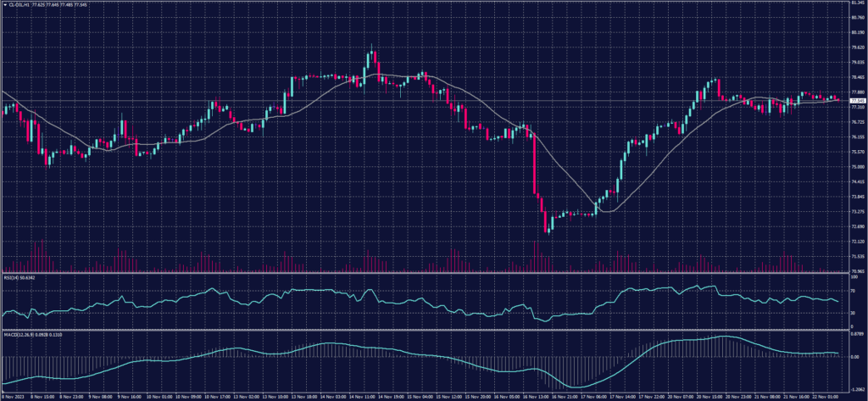Click the MACD 0.00 level axis label
Screen dimensions: 868x401
point(855,357)
